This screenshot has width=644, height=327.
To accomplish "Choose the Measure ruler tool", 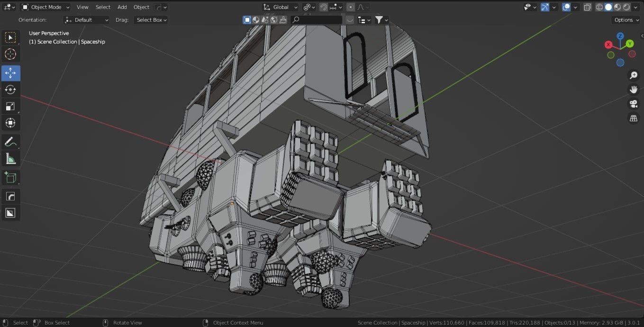I will coord(10,158).
